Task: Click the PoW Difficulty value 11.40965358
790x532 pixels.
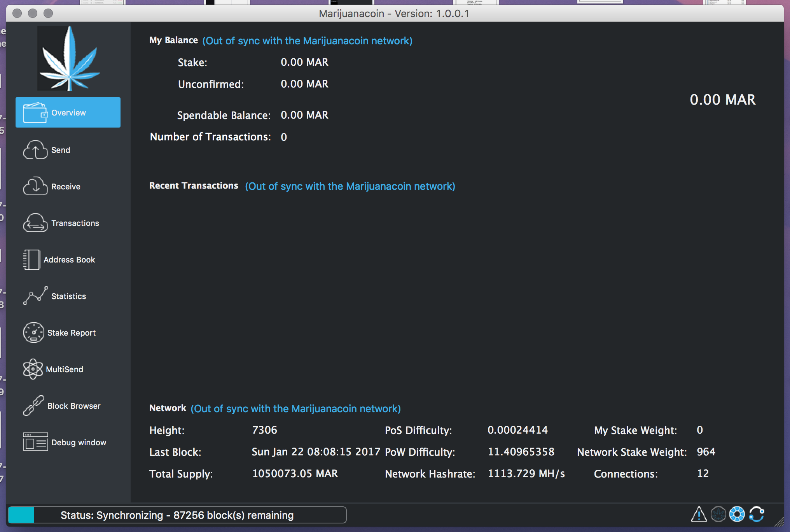Action: coord(521,452)
